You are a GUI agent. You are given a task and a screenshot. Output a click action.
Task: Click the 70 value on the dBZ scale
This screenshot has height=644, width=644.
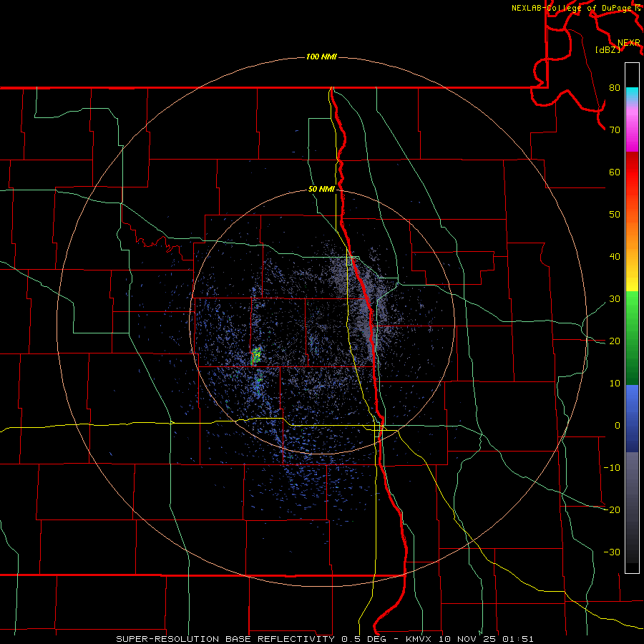(615, 130)
